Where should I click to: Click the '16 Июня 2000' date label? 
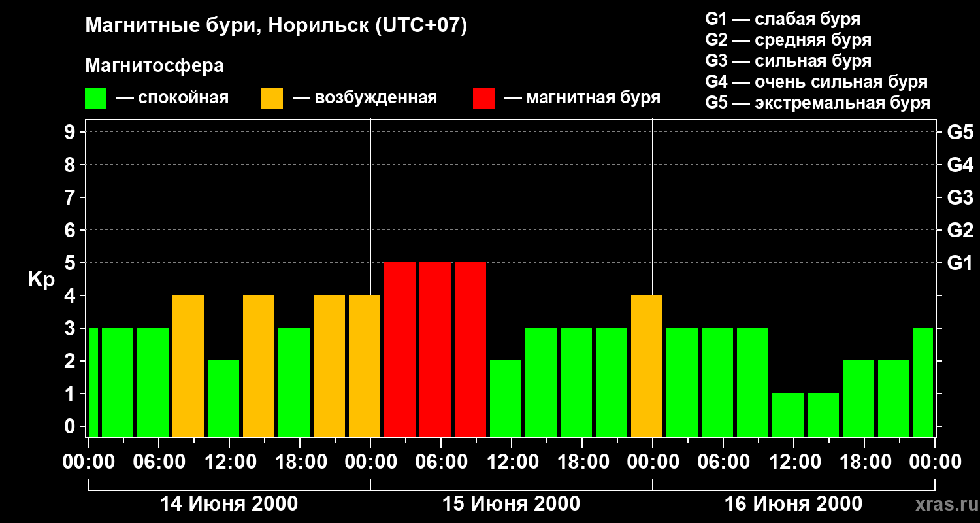pos(794,504)
